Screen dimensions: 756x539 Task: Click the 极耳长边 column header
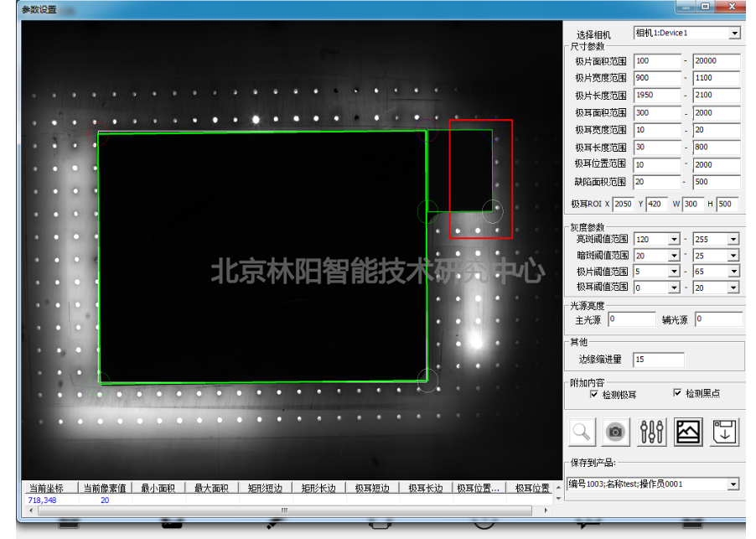(x=425, y=488)
